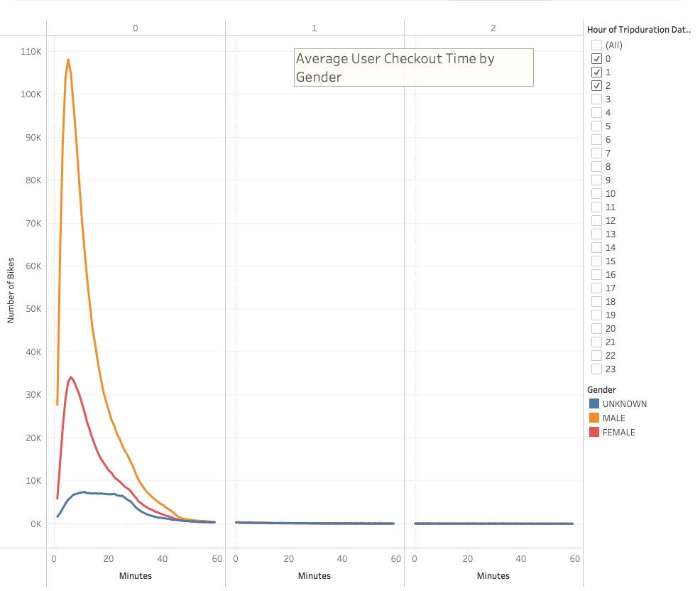This screenshot has height=591, width=700.
Task: Enable the hour 14 checkbox
Action: [x=596, y=247]
